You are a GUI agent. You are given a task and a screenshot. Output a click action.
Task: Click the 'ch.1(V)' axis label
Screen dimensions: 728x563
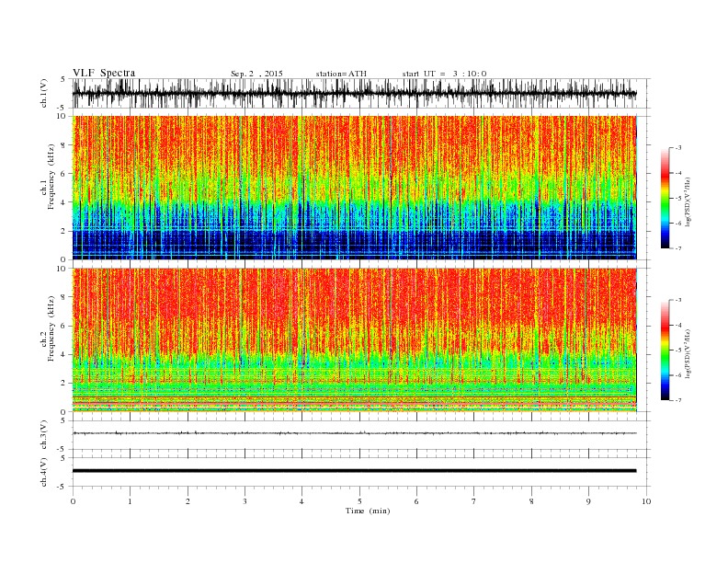pyautogui.click(x=43, y=93)
